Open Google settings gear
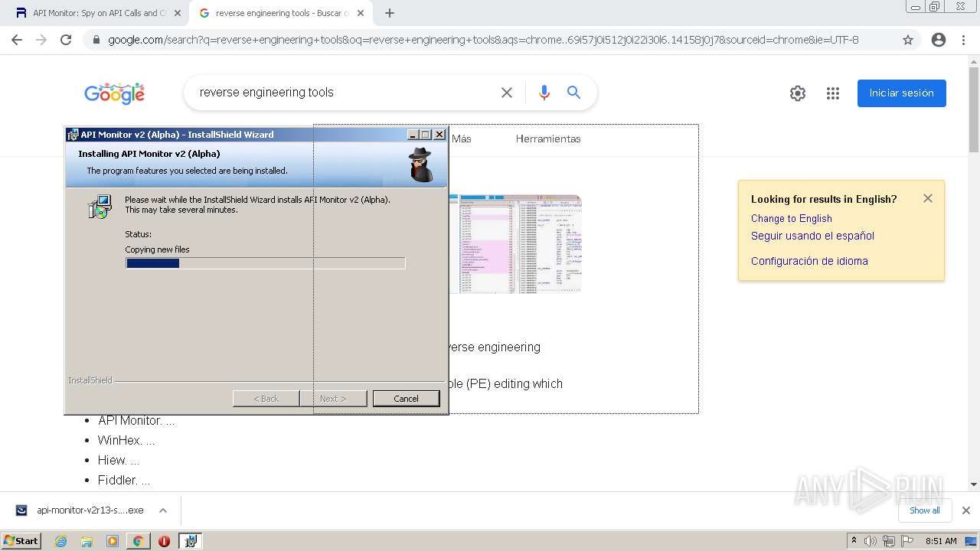 pos(798,93)
